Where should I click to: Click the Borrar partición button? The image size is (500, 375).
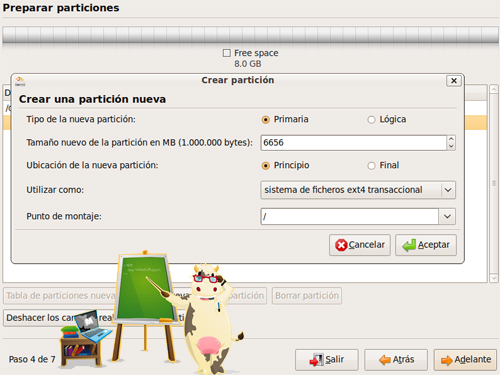tap(307, 296)
